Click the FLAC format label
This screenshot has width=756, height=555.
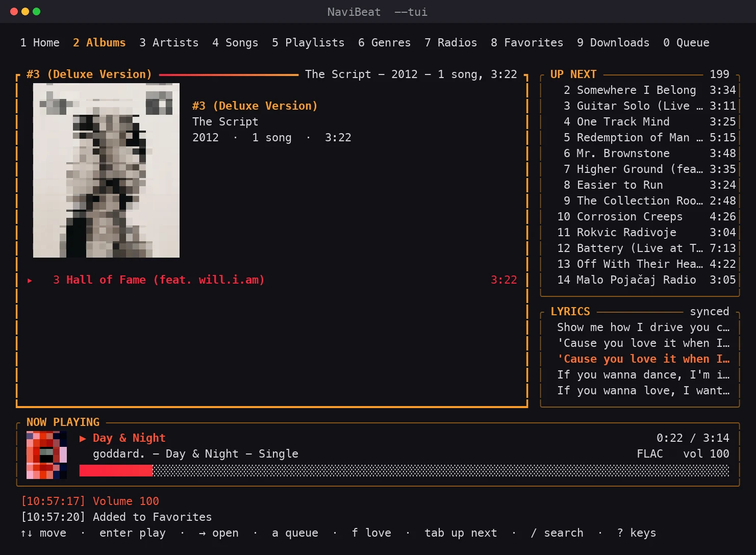tap(650, 453)
